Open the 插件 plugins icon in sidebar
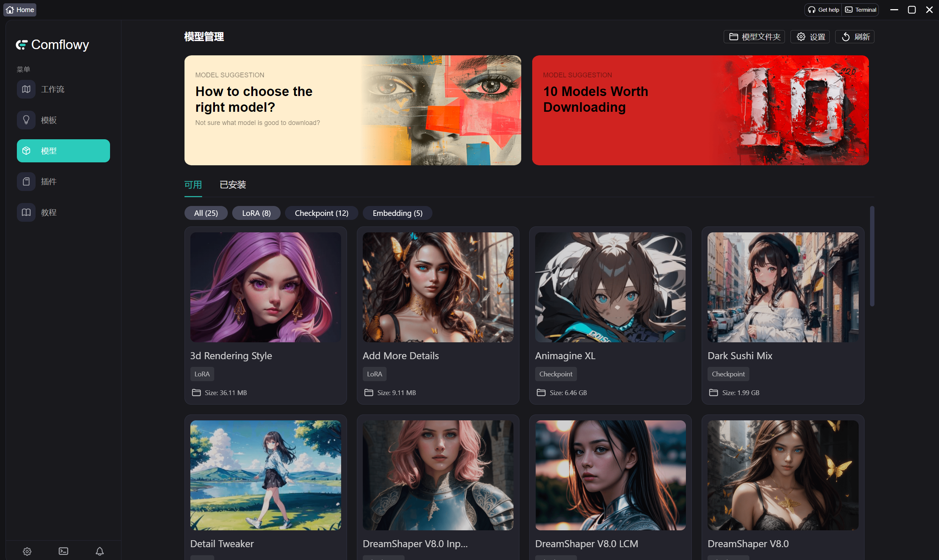Viewport: 939px width, 560px height. pyautogui.click(x=26, y=181)
